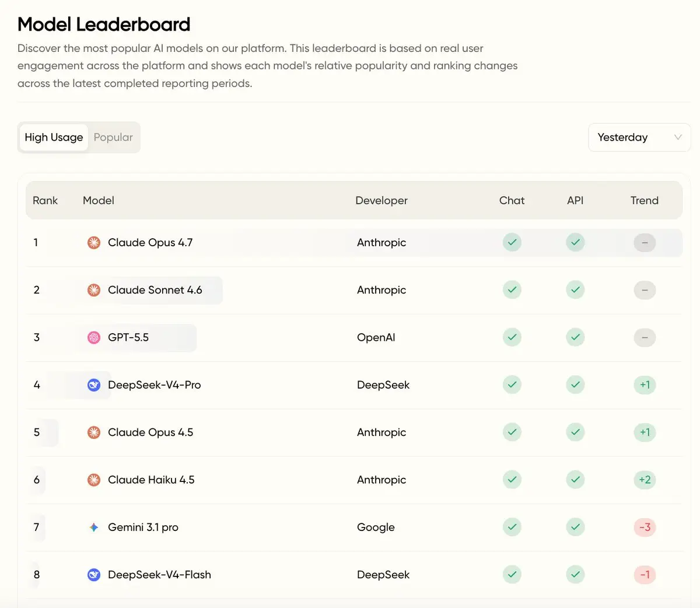
Task: Open the DeepSeek-V4-Flash model link
Action: [159, 575]
